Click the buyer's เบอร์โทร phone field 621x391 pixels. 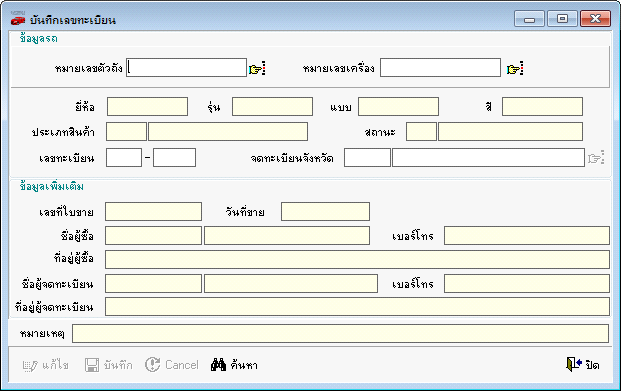coord(527,236)
